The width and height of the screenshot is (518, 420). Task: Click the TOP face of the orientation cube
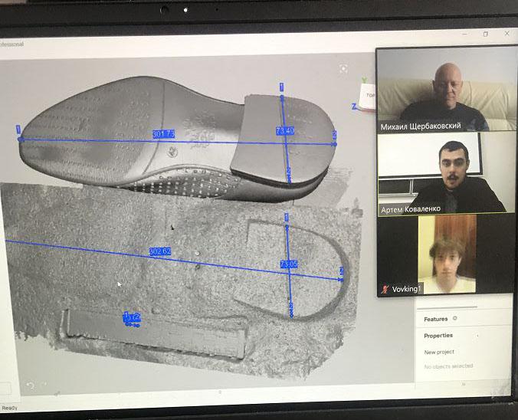pyautogui.click(x=369, y=95)
